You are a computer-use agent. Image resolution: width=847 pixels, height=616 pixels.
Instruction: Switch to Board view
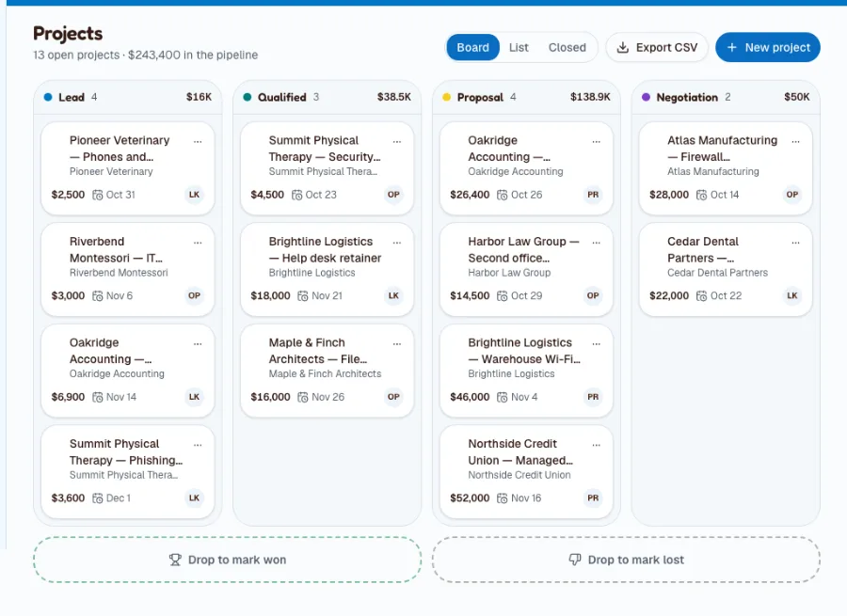[x=472, y=48]
